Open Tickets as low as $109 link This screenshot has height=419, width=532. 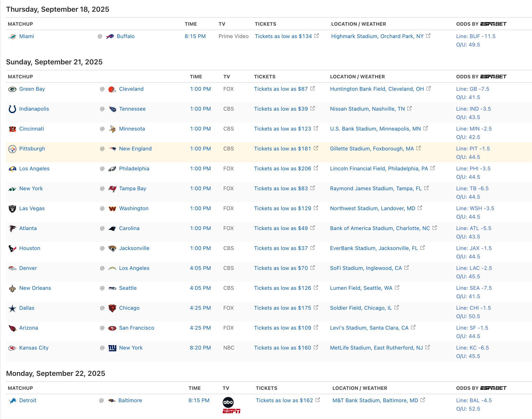[x=282, y=328]
